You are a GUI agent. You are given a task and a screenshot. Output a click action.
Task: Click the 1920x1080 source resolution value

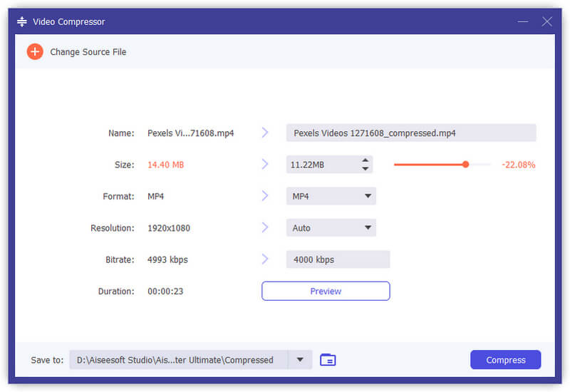click(x=169, y=228)
